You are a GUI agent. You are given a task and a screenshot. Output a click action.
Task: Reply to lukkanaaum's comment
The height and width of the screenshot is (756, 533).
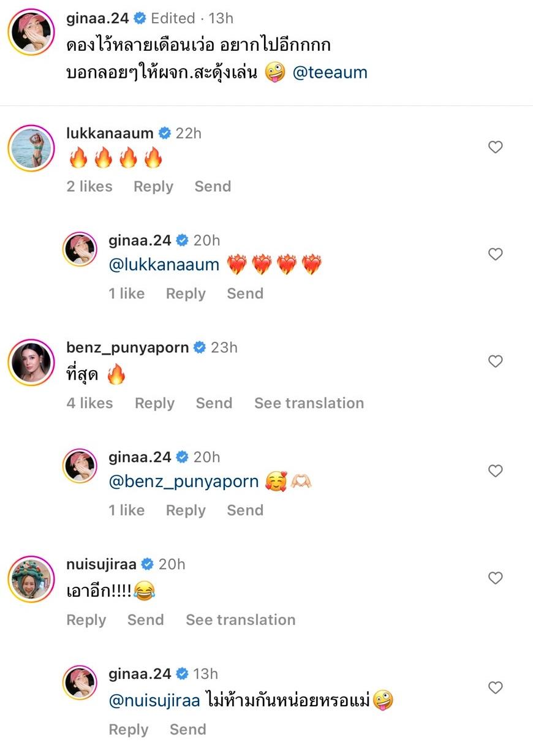point(153,186)
